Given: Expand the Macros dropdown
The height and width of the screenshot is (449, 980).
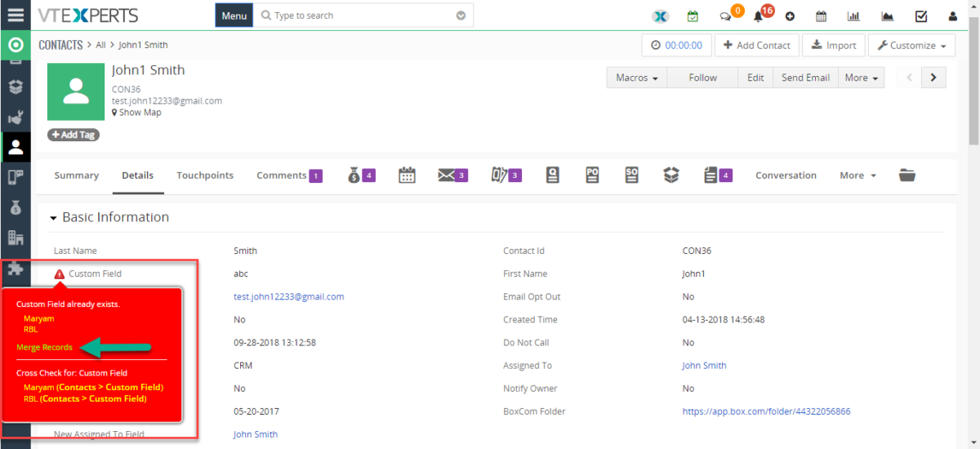Looking at the screenshot, I should pyautogui.click(x=637, y=78).
